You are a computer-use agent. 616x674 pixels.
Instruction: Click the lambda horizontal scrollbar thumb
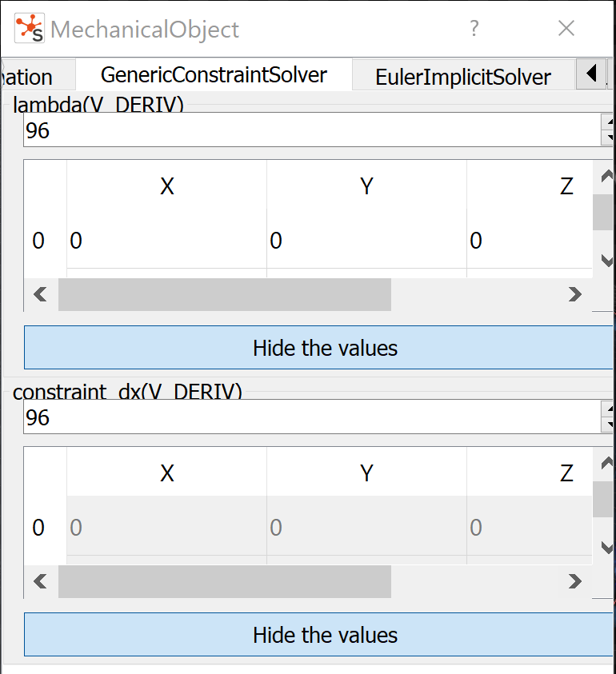[225, 294]
